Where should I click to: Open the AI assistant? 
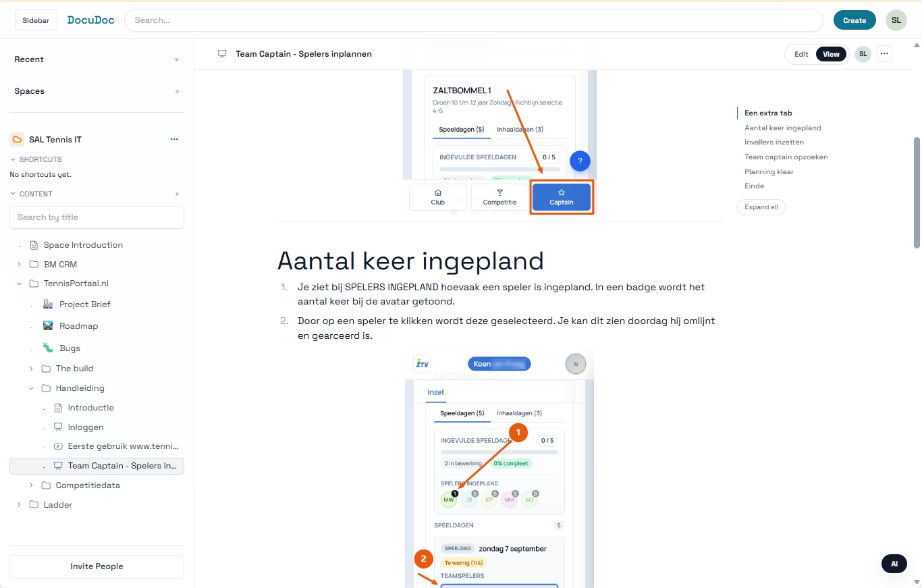click(x=894, y=564)
